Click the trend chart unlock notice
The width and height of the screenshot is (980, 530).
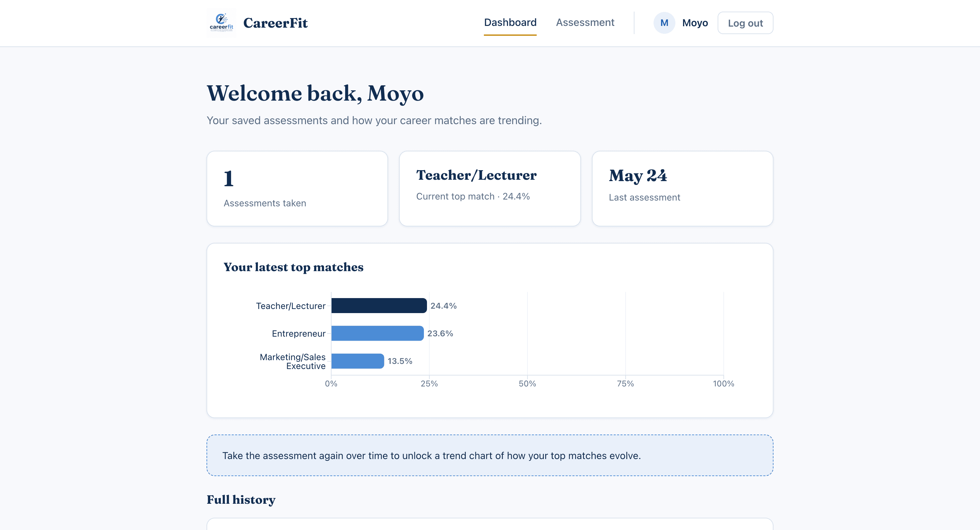[x=490, y=455]
